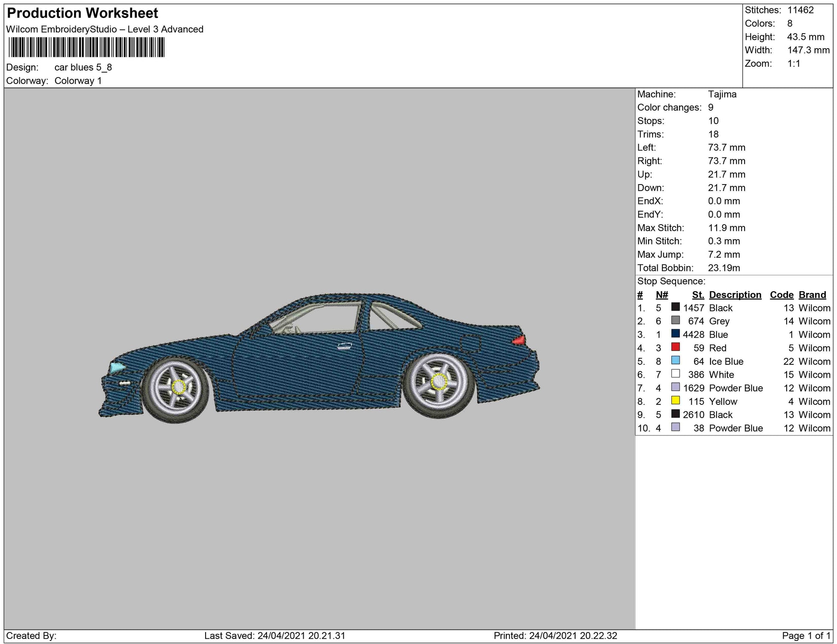Image resolution: width=837 pixels, height=644 pixels.
Task: Click the design name car blues 5_8
Action: click(x=83, y=68)
